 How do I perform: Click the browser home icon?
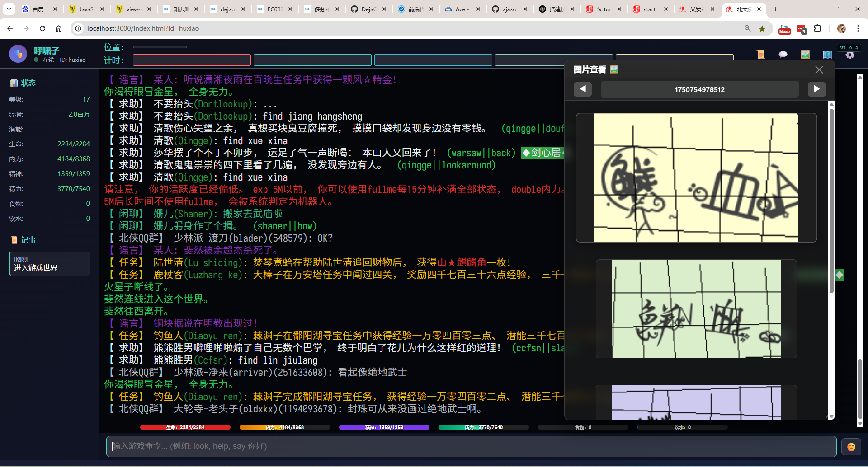coord(59,28)
